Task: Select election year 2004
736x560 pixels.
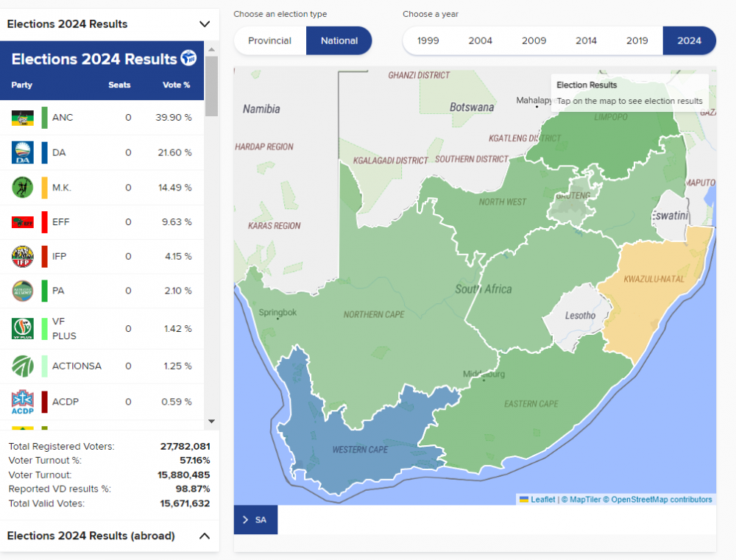Action: coord(480,40)
